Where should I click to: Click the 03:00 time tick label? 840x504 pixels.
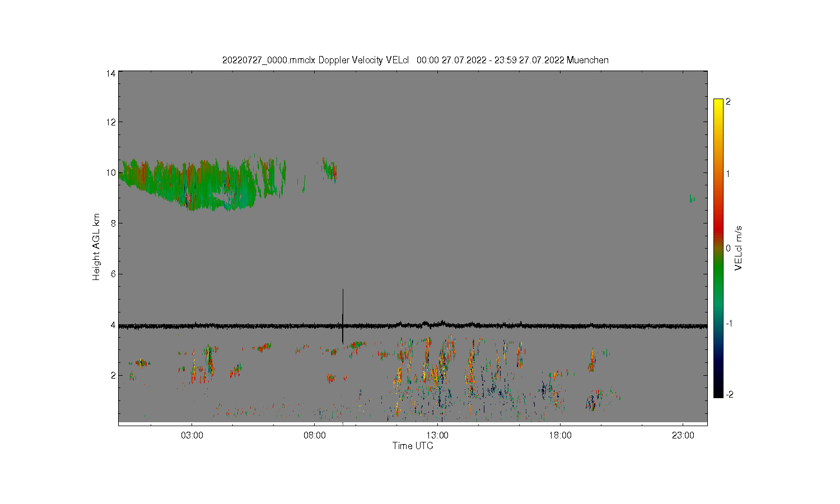click(x=192, y=436)
